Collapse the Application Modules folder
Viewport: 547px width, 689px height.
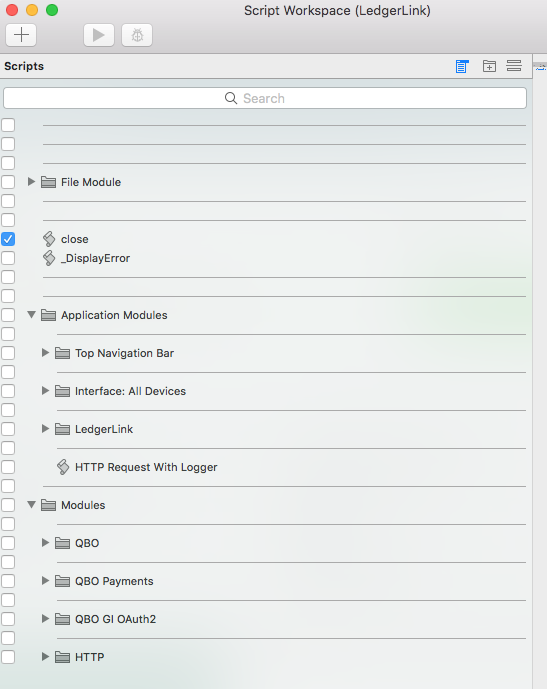pos(31,315)
